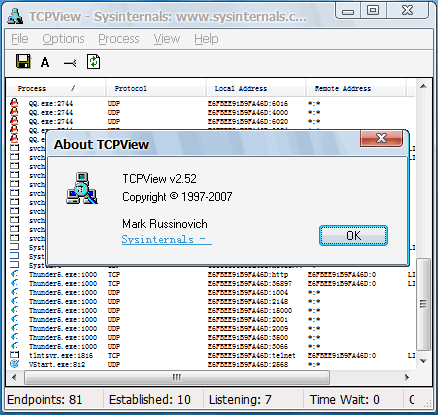Image resolution: width=438 pixels, height=415 pixels.
Task: Click the Refresh Now toolbar icon
Action: (x=93, y=62)
